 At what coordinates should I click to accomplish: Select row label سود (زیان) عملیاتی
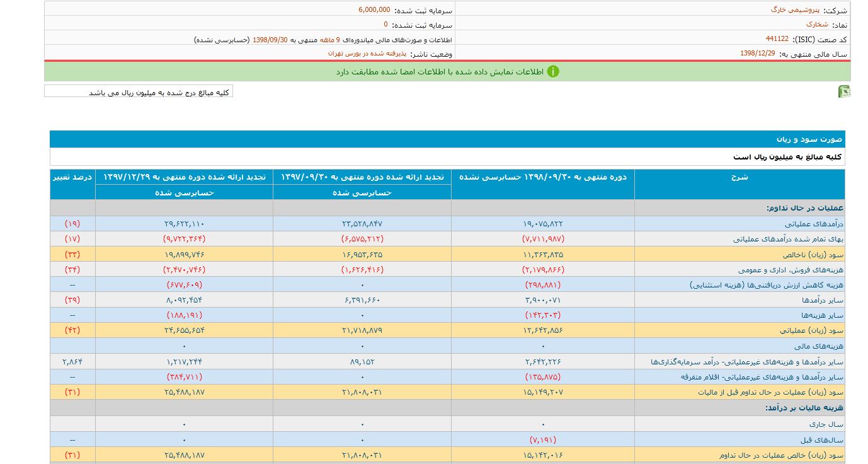813,331
